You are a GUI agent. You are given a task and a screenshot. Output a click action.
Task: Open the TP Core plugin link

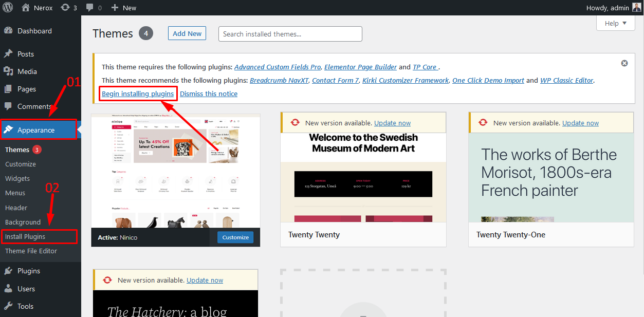pyautogui.click(x=425, y=67)
